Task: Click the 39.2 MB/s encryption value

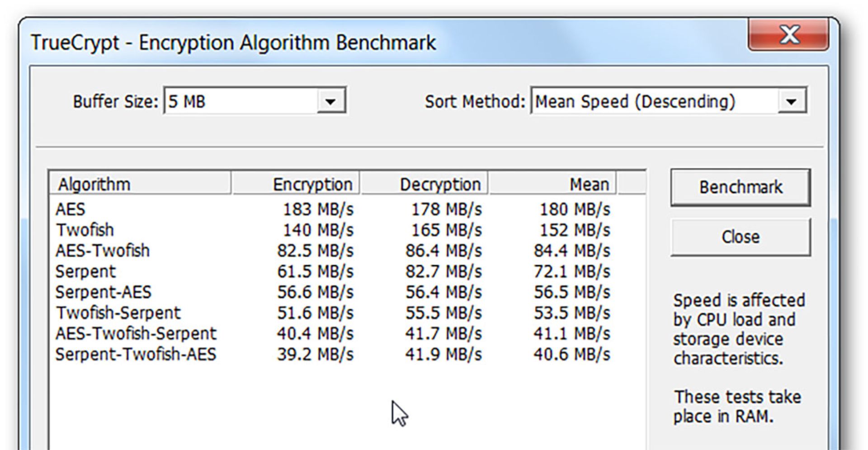Action: tap(316, 354)
